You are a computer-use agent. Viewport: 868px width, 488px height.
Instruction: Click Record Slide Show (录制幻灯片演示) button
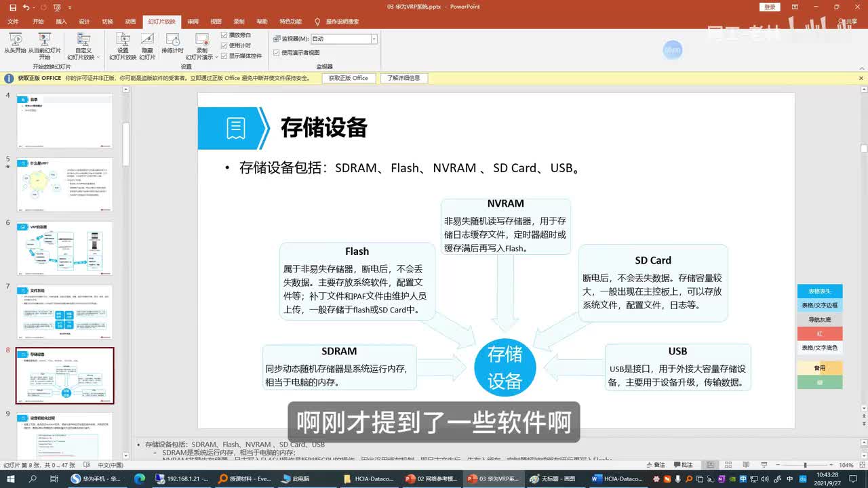tap(201, 46)
